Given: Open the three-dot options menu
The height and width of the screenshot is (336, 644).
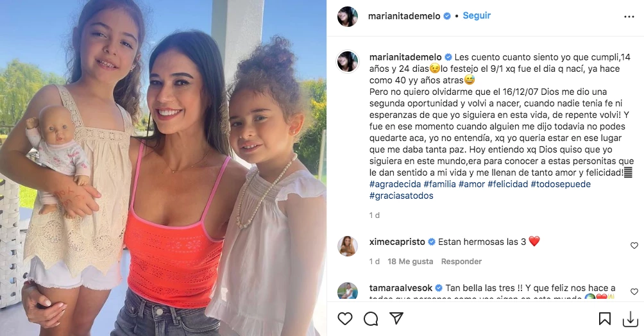Looking at the screenshot, I should tap(629, 17).
